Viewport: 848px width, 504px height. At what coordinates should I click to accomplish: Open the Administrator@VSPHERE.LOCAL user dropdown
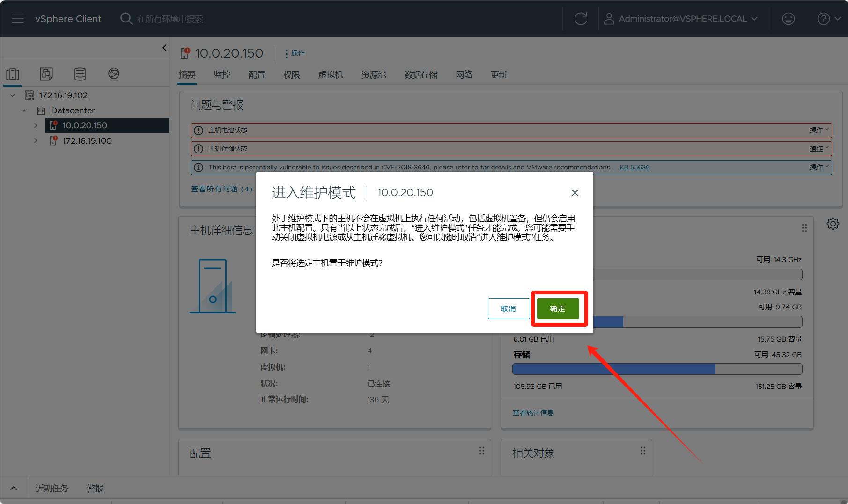coord(681,19)
